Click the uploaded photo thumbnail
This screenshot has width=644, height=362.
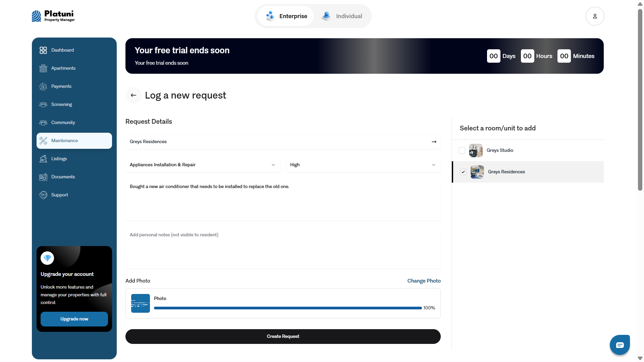tap(141, 303)
